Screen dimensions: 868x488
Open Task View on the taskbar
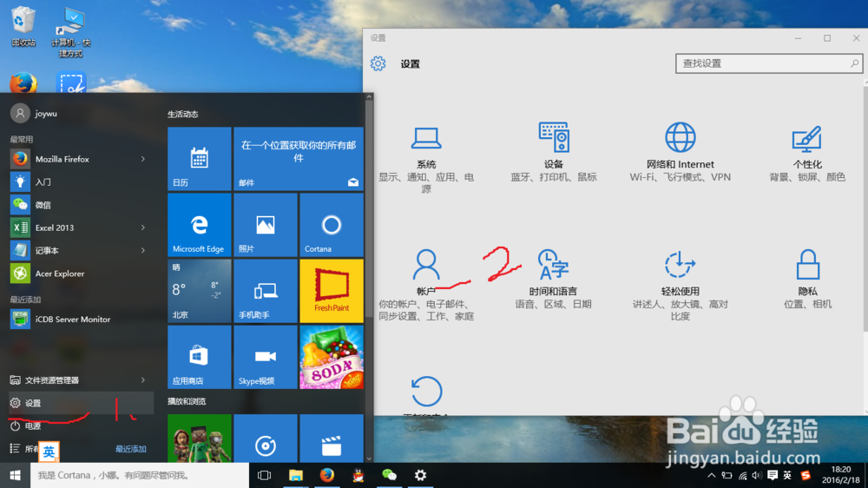[x=265, y=475]
